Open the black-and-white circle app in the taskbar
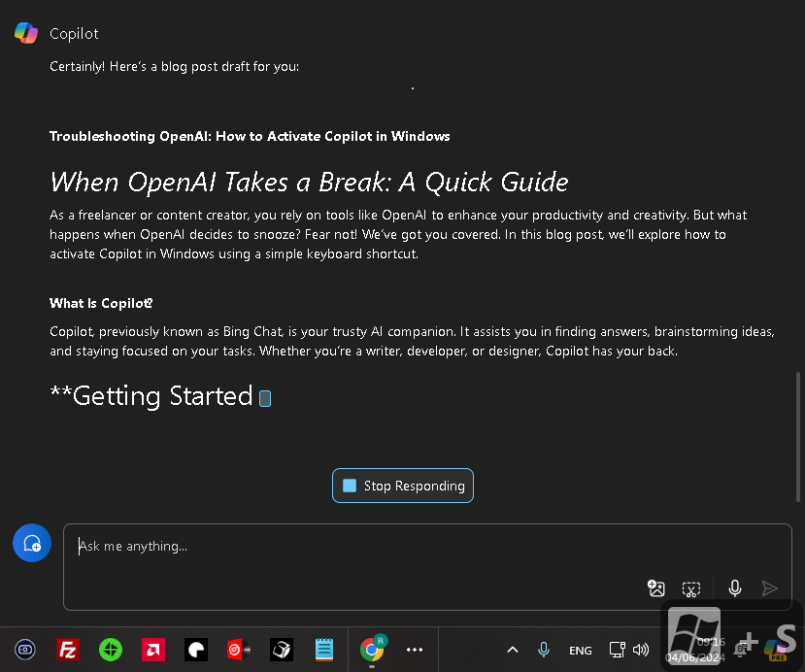This screenshot has height=672, width=805. pos(196,650)
